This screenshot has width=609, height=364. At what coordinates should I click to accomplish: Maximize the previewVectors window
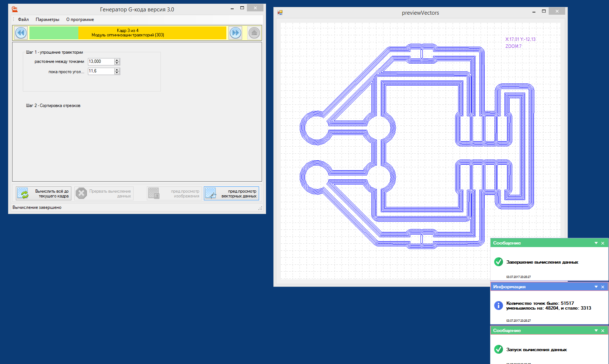click(x=544, y=11)
